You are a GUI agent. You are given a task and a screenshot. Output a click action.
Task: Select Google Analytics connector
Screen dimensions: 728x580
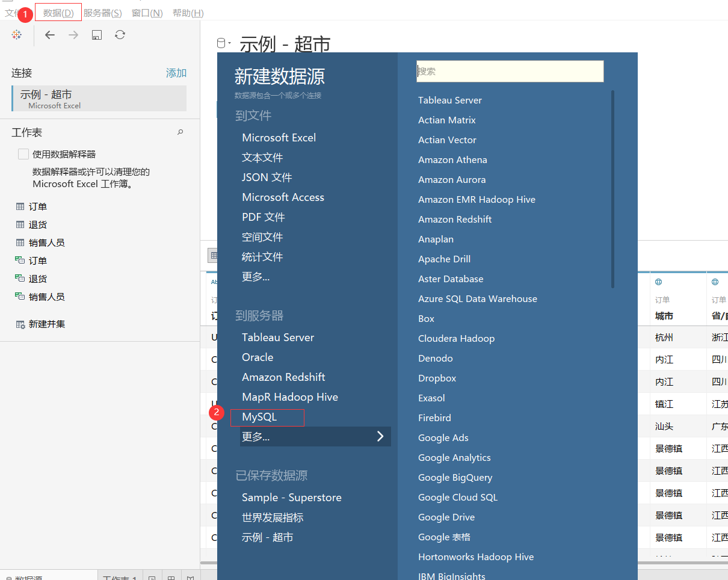454,457
